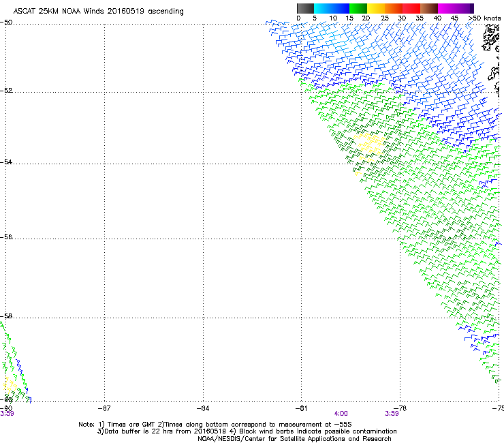504x443 pixels.
Task: Click the title 'ASCAT 25KM NOAA Winds 20160519 ascending'
Action: coord(98,12)
